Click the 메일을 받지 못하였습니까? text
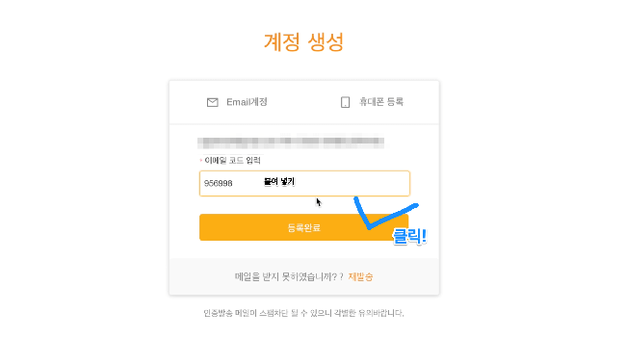 coord(286,277)
